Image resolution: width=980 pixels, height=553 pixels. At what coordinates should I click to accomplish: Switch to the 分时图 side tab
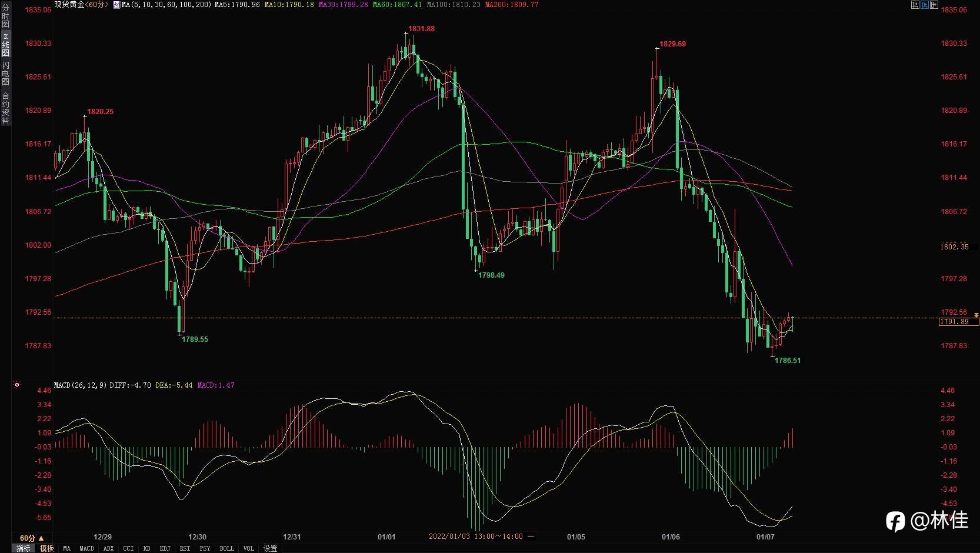5,16
